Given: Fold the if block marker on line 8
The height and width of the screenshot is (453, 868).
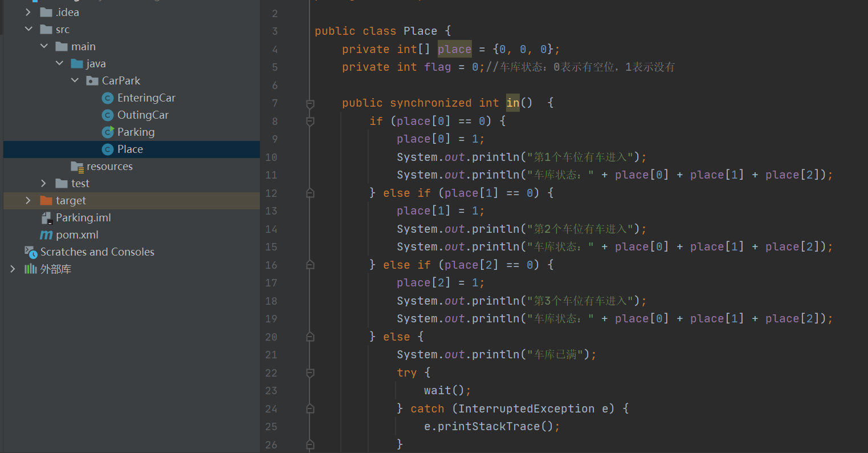Looking at the screenshot, I should coord(310,121).
